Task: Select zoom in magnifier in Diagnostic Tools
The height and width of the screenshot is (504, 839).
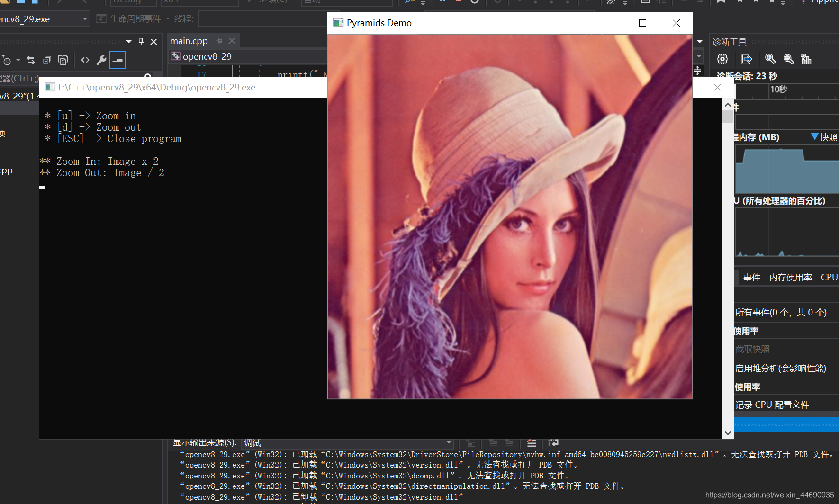Action: click(x=770, y=59)
